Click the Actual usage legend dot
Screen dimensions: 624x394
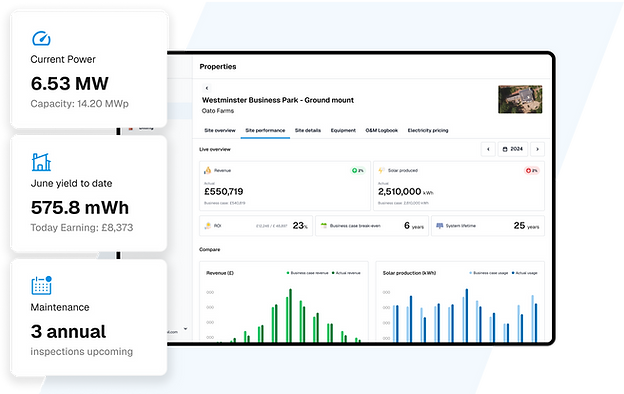[513, 273]
